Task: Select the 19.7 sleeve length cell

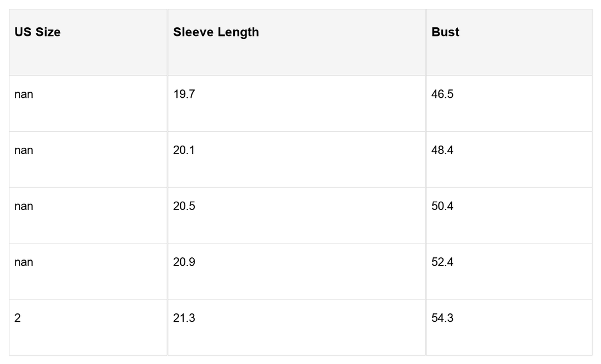Action: pyautogui.click(x=184, y=94)
